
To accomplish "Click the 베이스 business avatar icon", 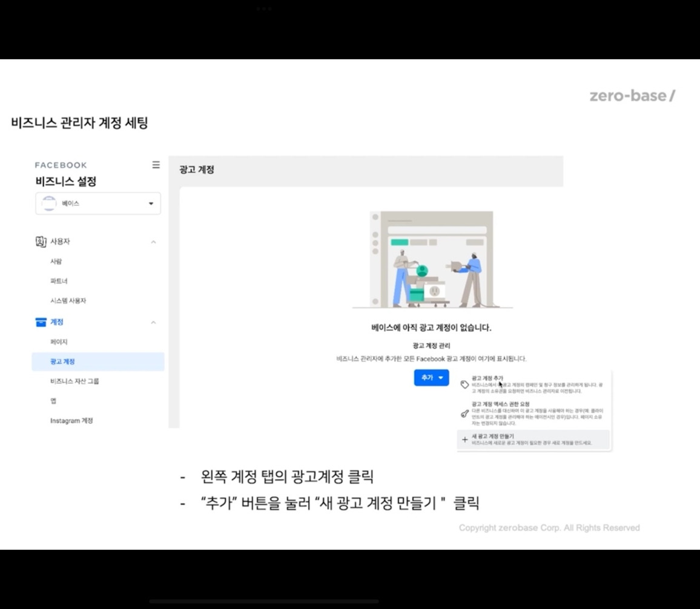I will (49, 203).
